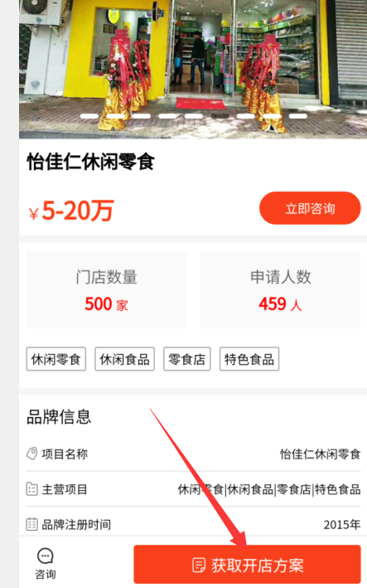The width and height of the screenshot is (367, 588).
Task: Click the list icon beside 主营项目
Action: tap(31, 489)
